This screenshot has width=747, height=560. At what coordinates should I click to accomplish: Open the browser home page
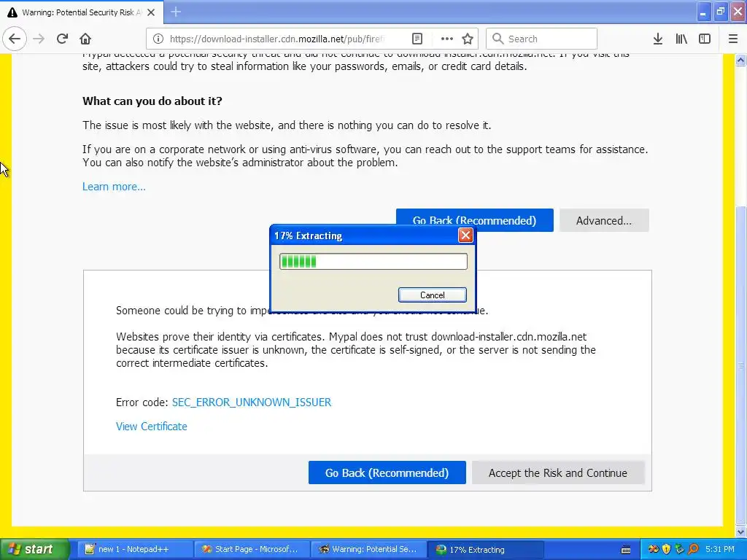click(x=85, y=39)
